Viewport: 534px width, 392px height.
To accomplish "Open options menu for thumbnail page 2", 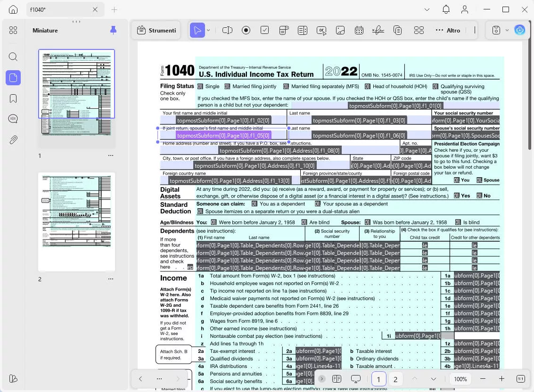I will click(111, 278).
